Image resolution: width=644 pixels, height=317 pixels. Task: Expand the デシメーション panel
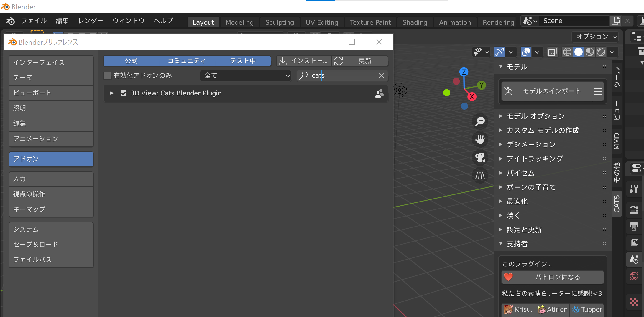point(531,144)
